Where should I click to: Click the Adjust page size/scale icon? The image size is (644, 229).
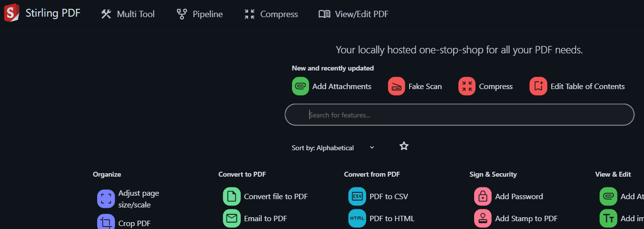[106, 199]
